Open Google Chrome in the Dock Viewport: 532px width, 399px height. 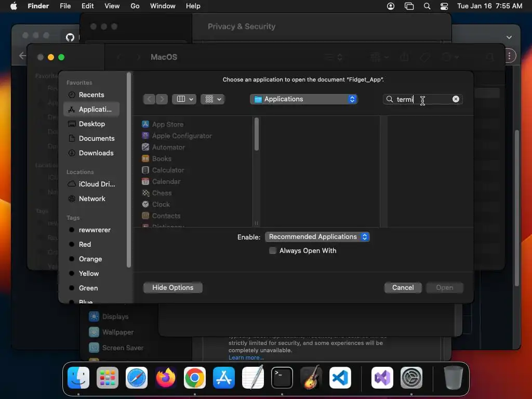(195, 378)
